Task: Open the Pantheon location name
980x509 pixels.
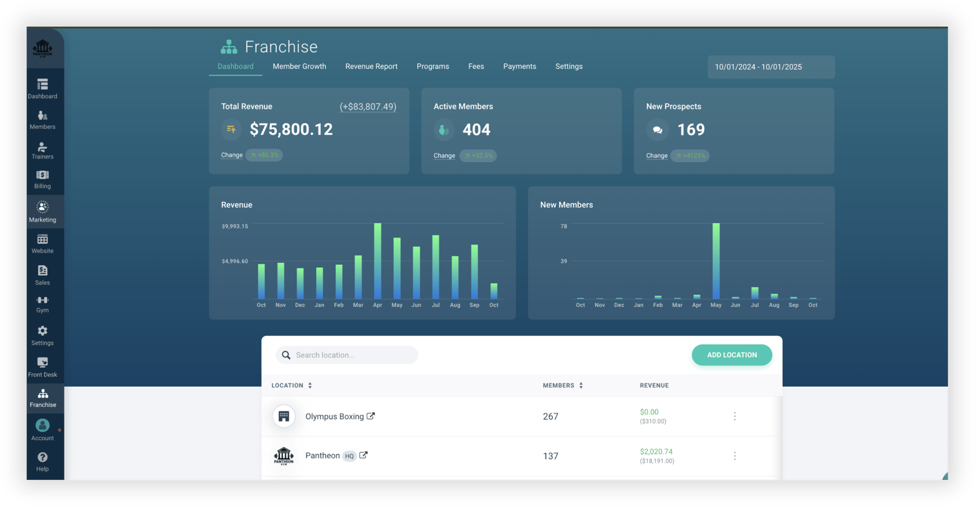Action: click(322, 455)
